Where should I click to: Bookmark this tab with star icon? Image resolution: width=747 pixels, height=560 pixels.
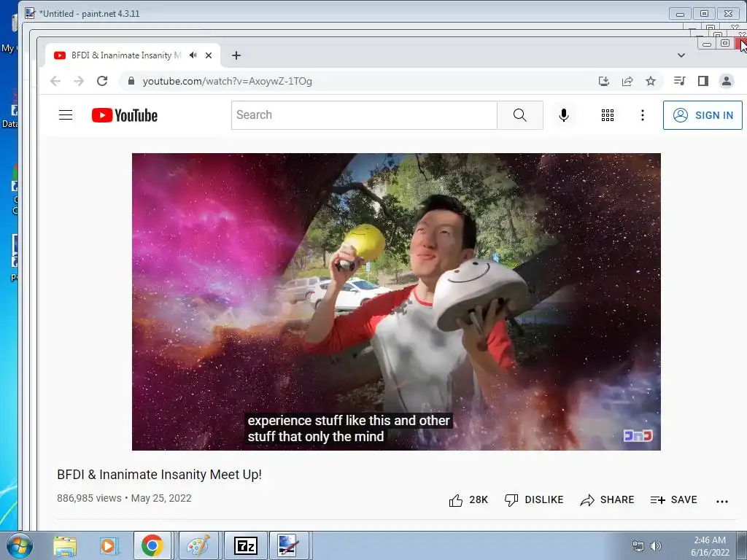pos(651,81)
